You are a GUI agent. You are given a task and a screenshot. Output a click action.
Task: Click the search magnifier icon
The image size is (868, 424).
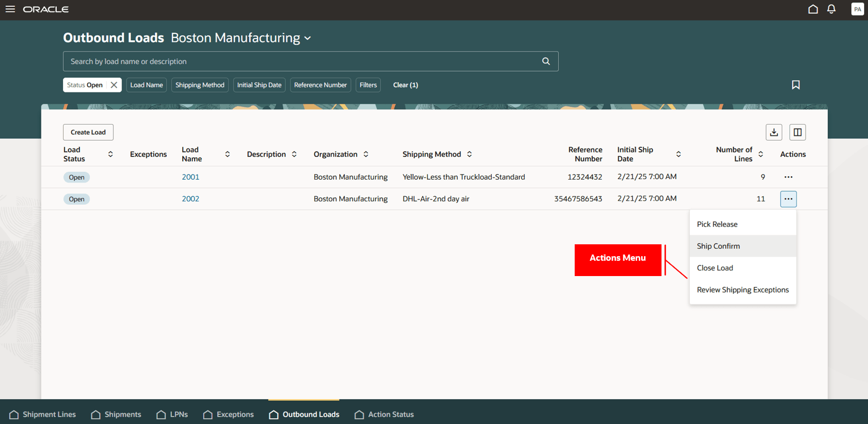coord(546,61)
